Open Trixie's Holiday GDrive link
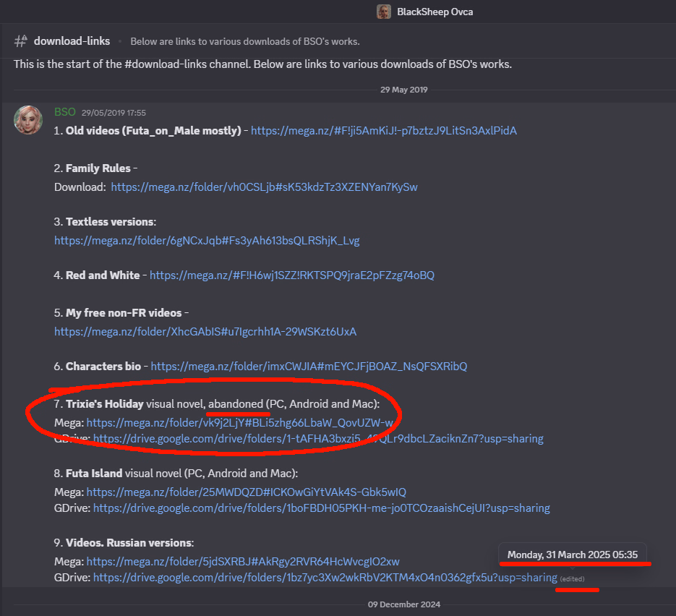The width and height of the screenshot is (676, 616). [x=318, y=438]
